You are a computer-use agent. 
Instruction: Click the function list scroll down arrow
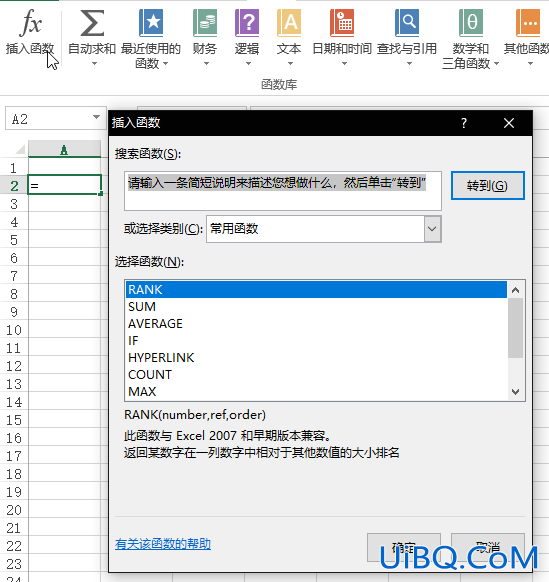516,392
